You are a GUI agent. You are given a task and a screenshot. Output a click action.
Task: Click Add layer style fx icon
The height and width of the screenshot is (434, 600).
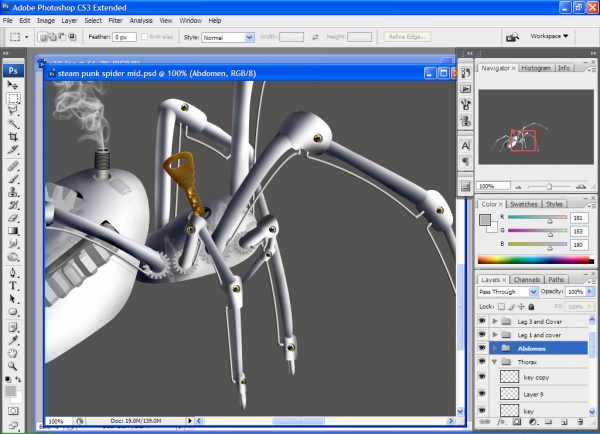point(501,422)
